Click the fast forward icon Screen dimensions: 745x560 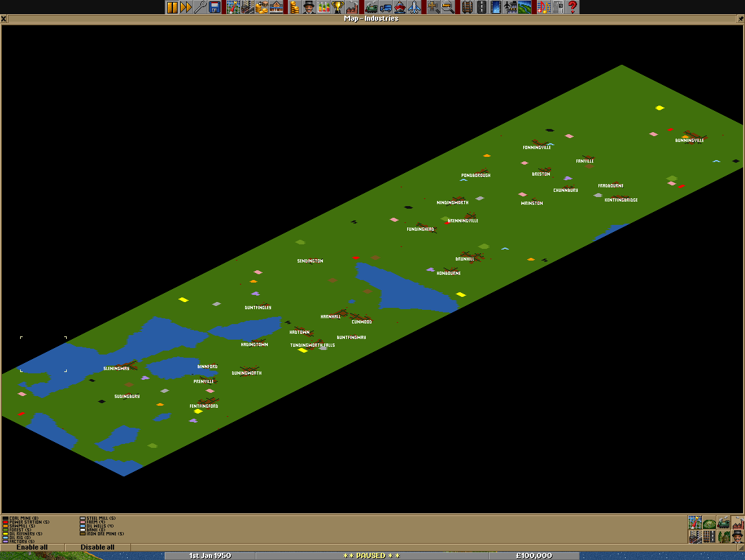(x=186, y=7)
